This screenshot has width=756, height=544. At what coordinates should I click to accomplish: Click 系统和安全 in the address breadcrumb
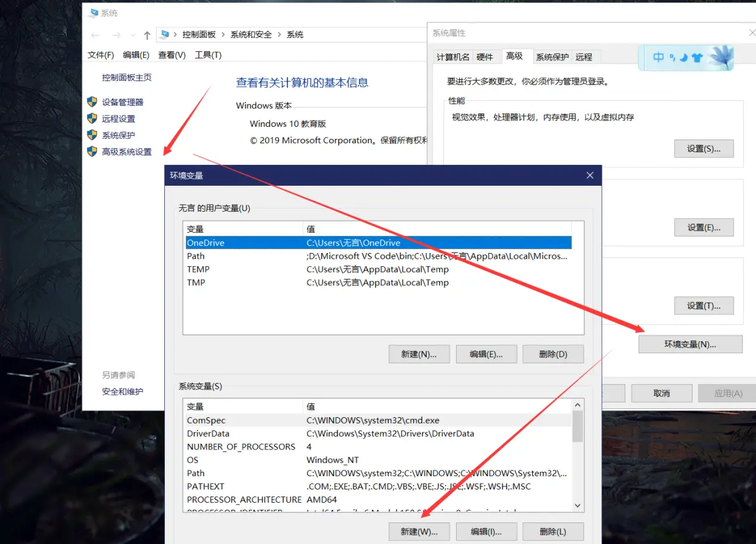pos(251,35)
